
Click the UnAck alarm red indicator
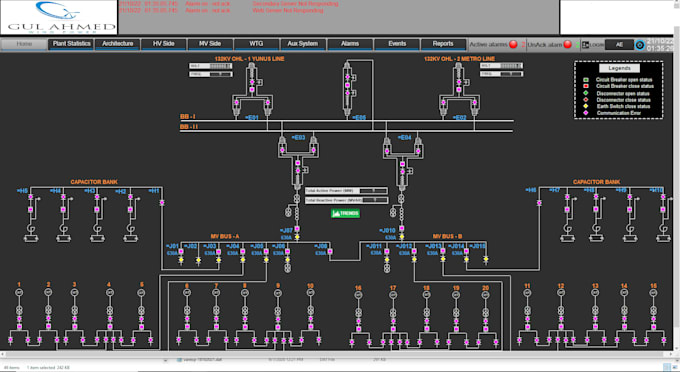pyautogui.click(x=567, y=44)
